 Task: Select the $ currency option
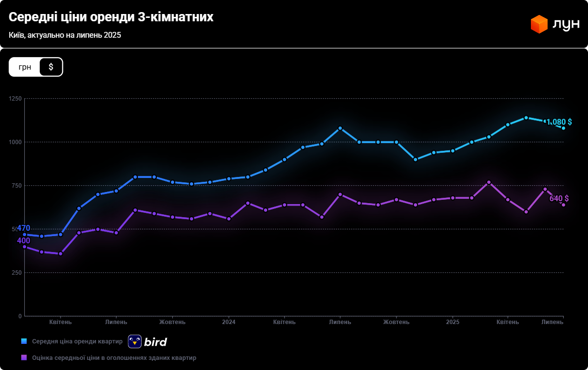click(51, 67)
